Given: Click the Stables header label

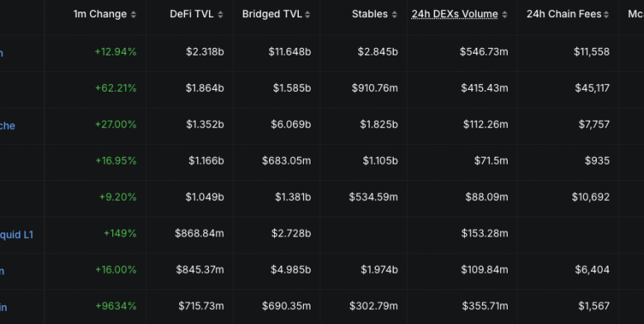Looking at the screenshot, I should (370, 14).
